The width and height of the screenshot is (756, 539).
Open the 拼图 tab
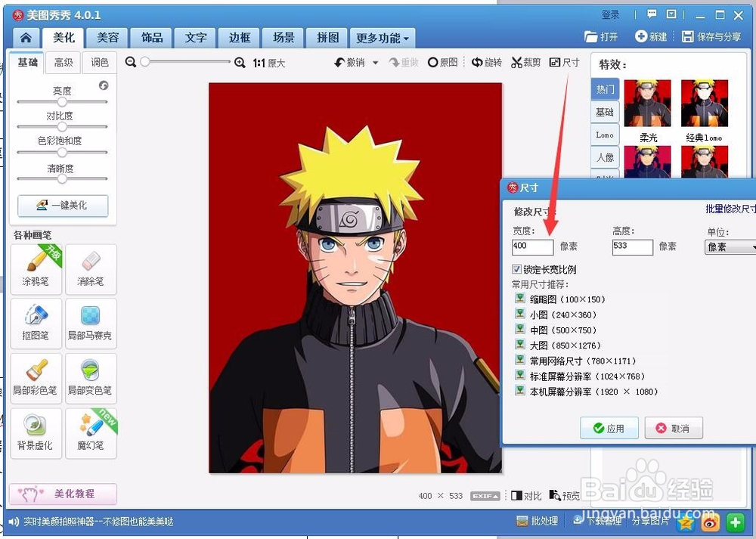click(327, 38)
